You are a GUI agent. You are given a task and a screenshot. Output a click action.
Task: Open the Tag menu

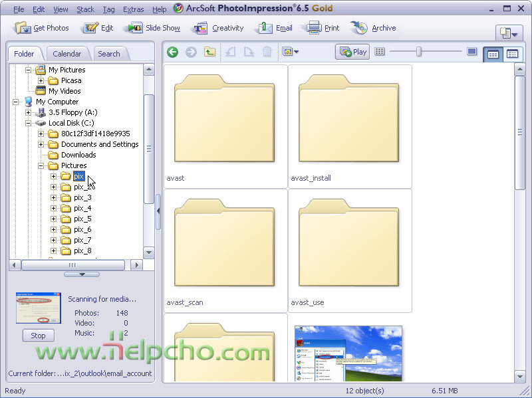[108, 9]
